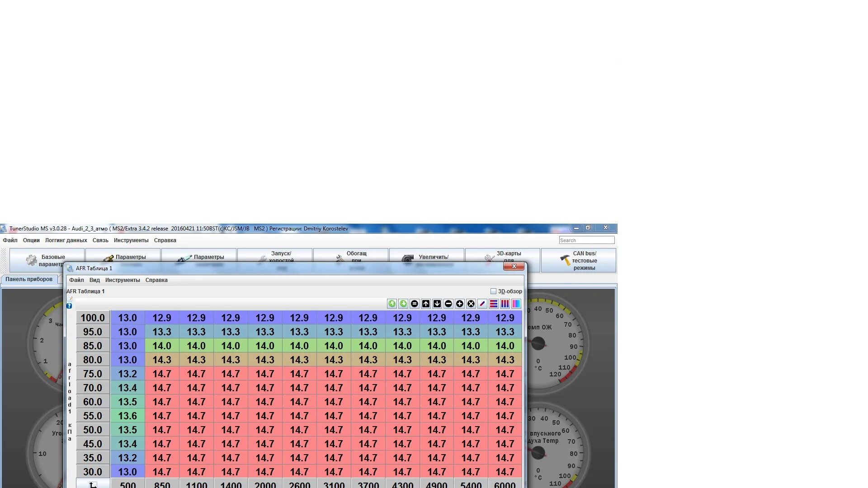868x488 pixels.
Task: Click the green burn/upload arrow icon
Action: (x=392, y=304)
